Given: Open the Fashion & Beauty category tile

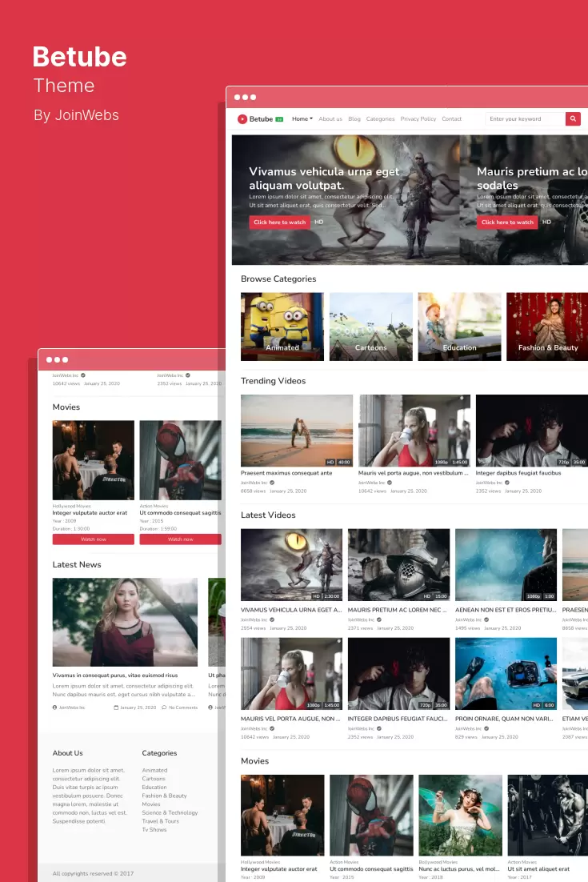Looking at the screenshot, I should coord(547,327).
